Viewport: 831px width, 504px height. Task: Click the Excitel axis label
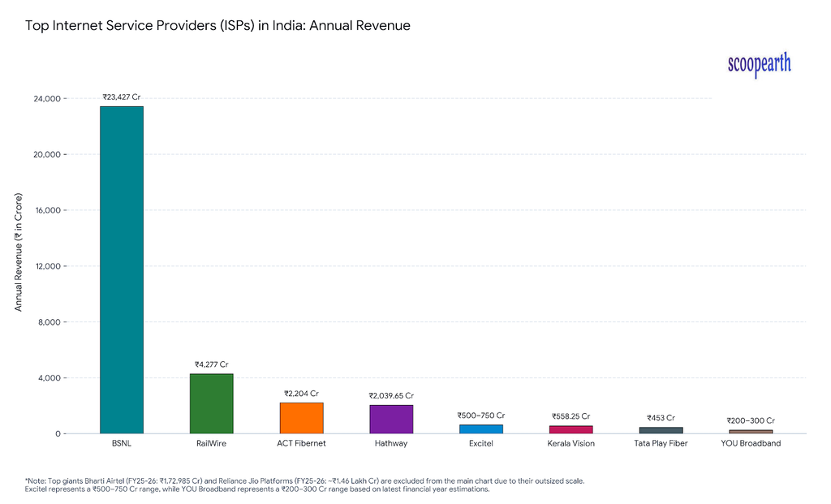tap(481, 443)
